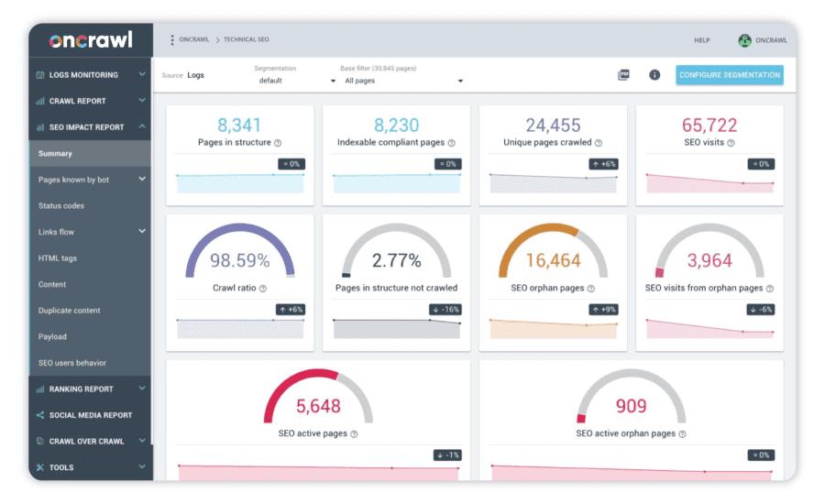Click the 5,648 SEO active pages gauge
This screenshot has height=504, width=825.
click(318, 396)
